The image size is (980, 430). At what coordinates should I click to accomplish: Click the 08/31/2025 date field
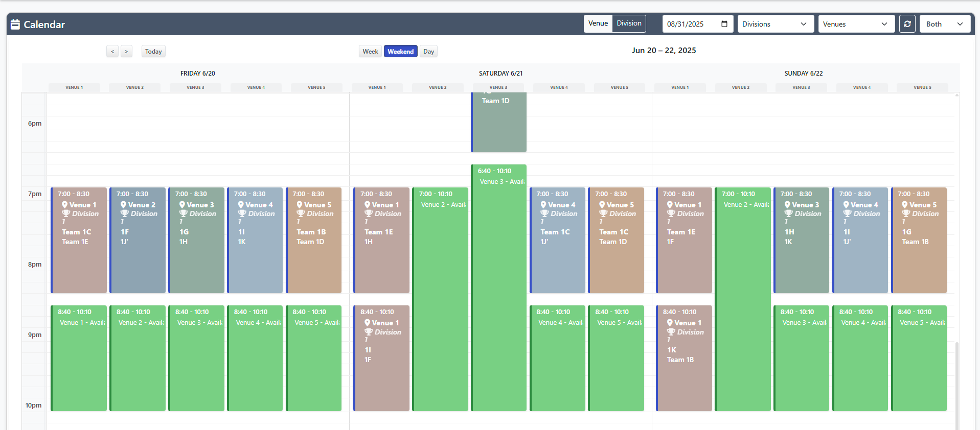[x=690, y=24]
